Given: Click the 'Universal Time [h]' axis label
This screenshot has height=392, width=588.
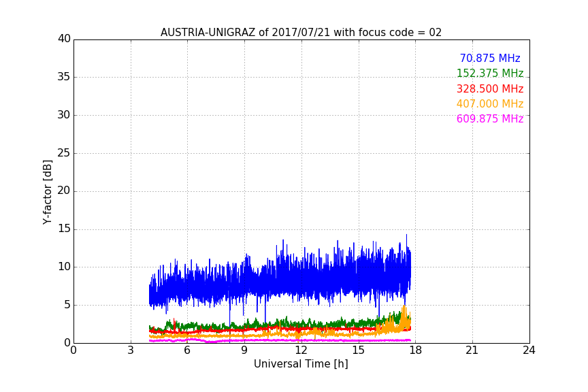Looking at the screenshot, I should 301,364.
